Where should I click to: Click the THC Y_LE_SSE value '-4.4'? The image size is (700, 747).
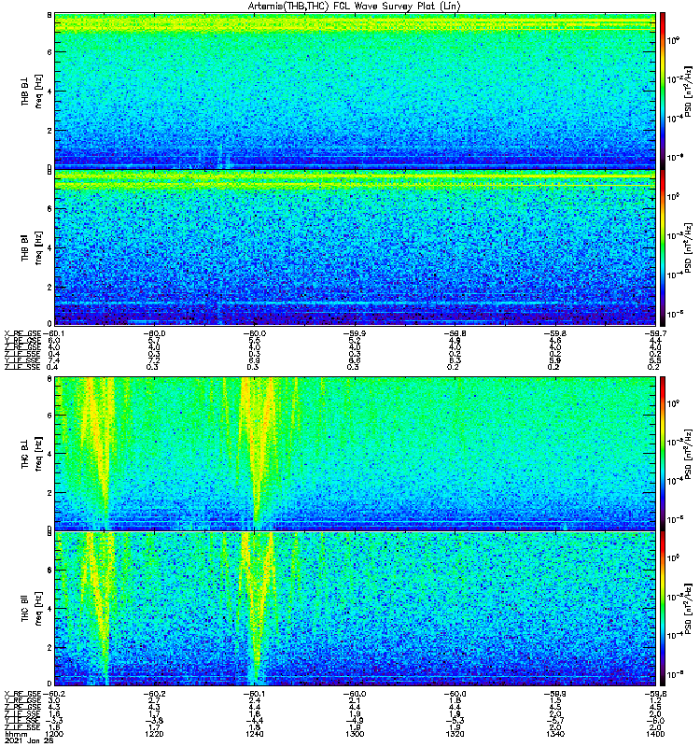tap(254, 720)
